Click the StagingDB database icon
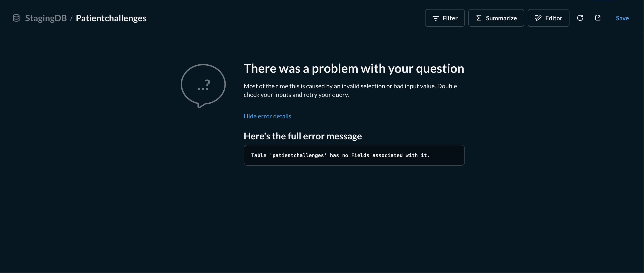The height and width of the screenshot is (273, 644). [x=16, y=18]
